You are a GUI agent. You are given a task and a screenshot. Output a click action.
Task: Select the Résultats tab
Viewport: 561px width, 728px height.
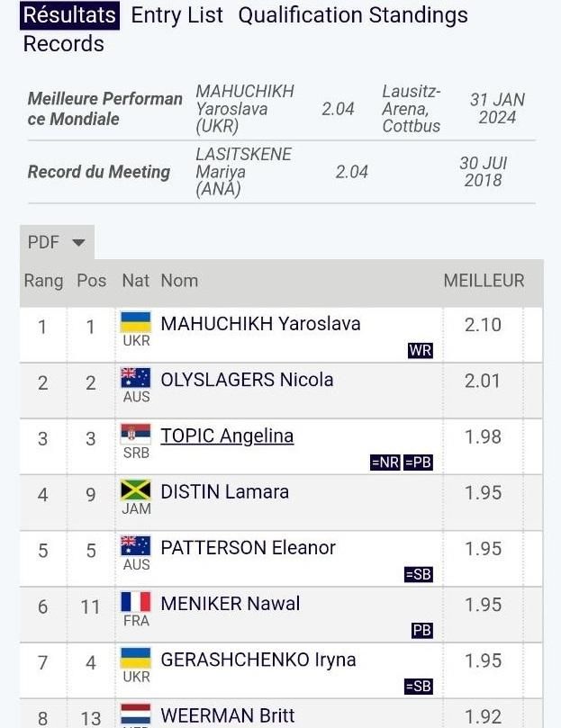(69, 15)
